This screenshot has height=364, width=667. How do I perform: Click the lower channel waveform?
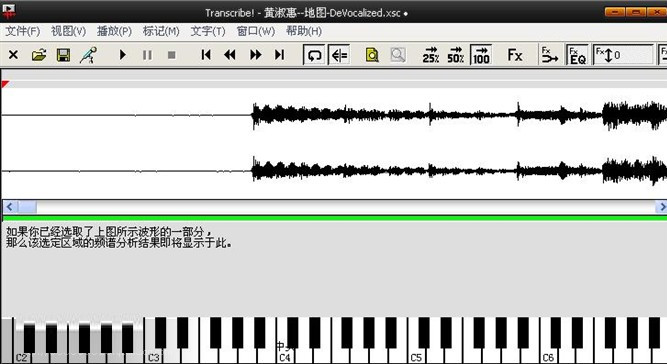coord(334,171)
